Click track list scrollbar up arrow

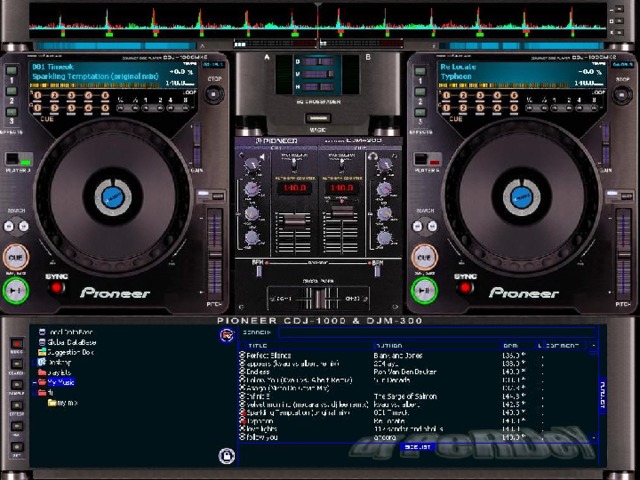[593, 346]
